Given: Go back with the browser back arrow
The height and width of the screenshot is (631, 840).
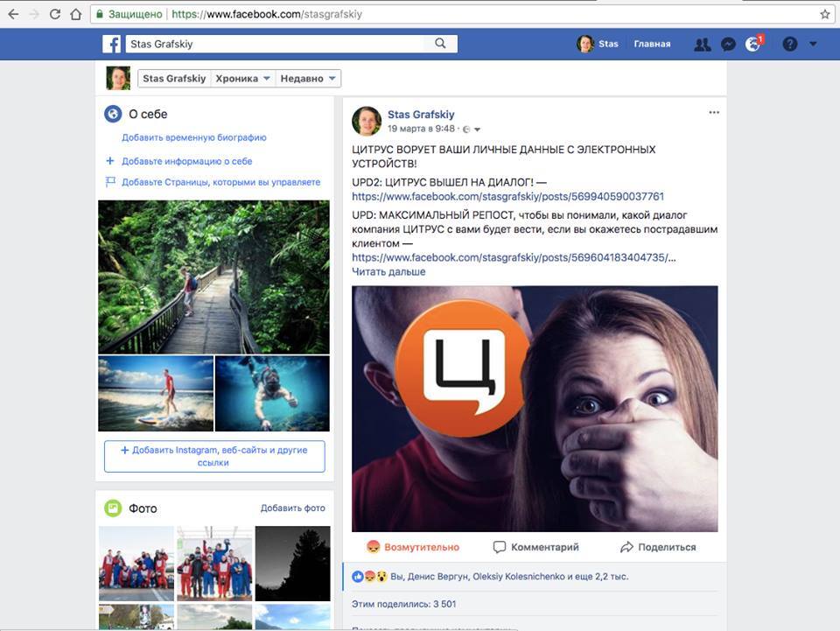Looking at the screenshot, I should click(x=13, y=15).
